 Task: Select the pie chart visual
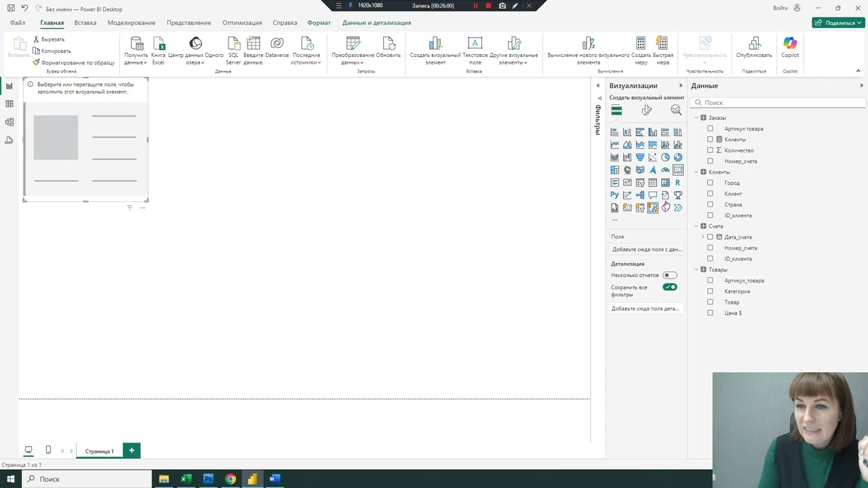(x=665, y=157)
